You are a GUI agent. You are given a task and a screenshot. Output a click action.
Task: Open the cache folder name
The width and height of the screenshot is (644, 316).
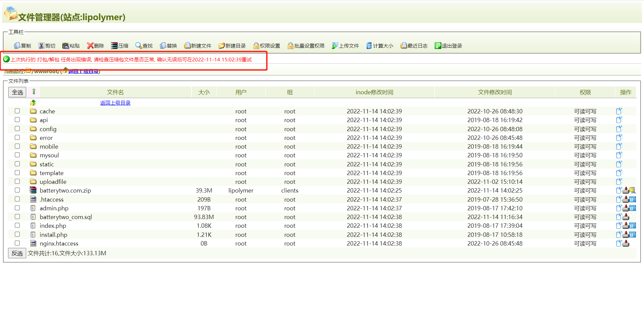point(47,111)
